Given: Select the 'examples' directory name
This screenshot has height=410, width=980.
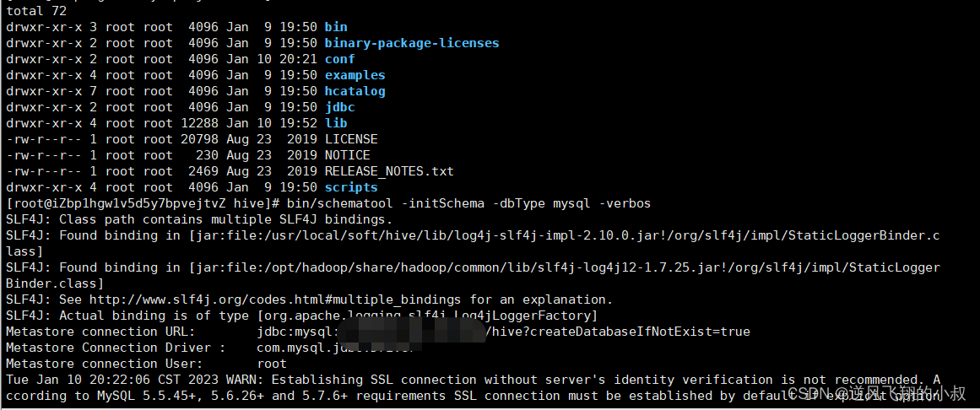Looking at the screenshot, I should (x=355, y=75).
